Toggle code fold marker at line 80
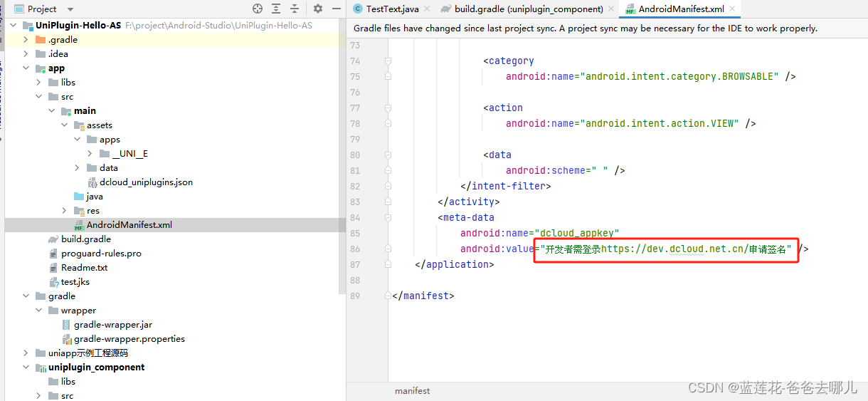Viewport: 868px width, 401px height. tap(388, 155)
